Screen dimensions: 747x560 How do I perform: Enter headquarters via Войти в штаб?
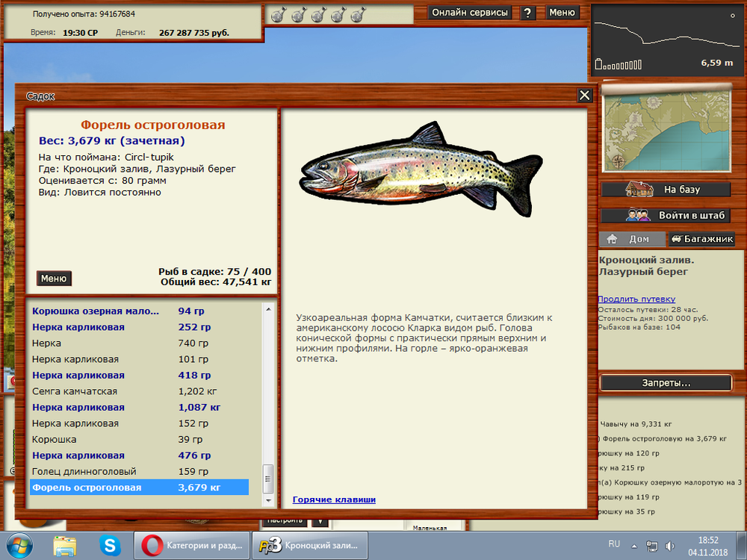(666, 216)
